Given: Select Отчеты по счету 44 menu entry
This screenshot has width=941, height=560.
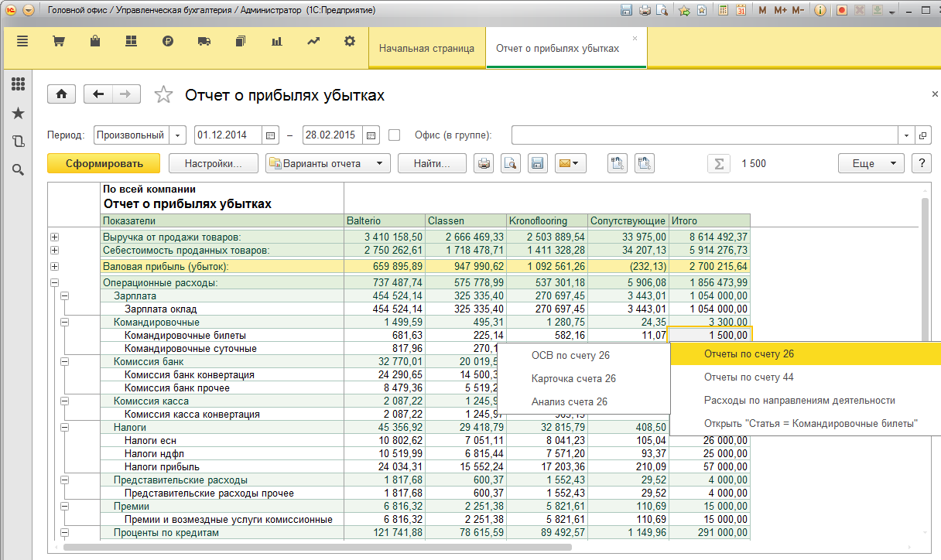Looking at the screenshot, I should tap(805, 377).
